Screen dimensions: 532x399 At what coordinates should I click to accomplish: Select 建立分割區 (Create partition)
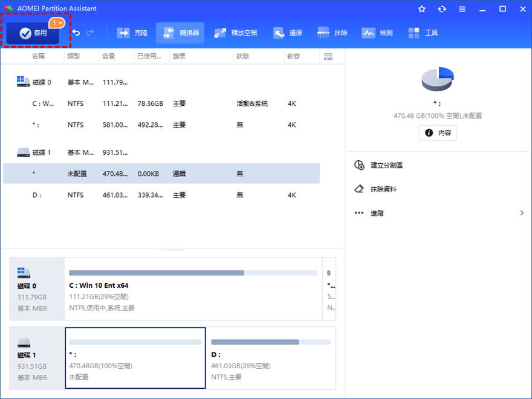click(x=387, y=165)
